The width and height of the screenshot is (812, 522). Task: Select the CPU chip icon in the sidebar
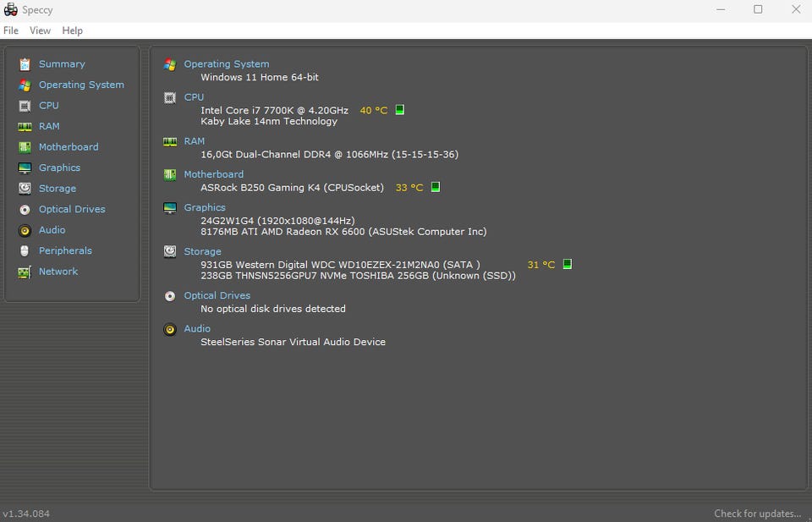(25, 106)
